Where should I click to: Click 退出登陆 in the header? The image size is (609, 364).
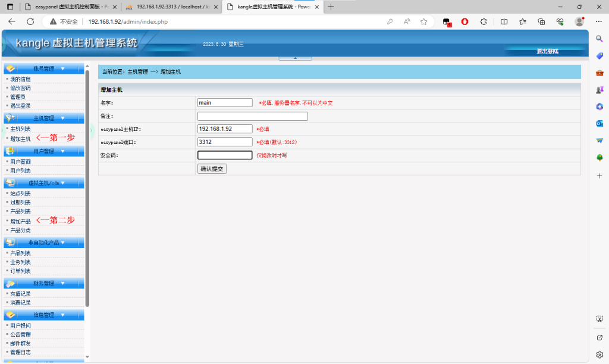pos(547,52)
